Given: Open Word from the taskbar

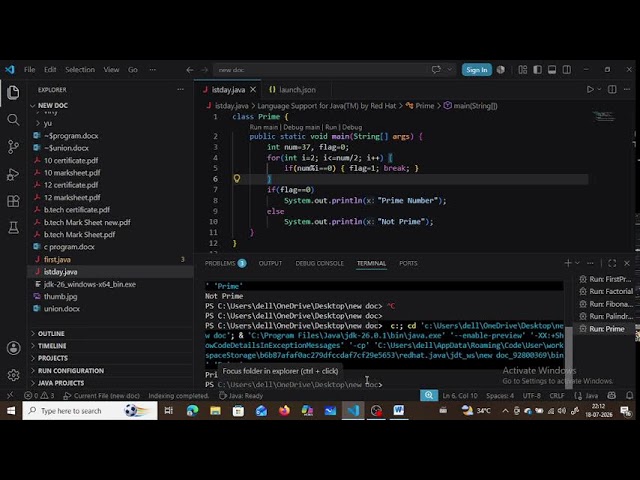Looking at the screenshot, I should (x=399, y=410).
